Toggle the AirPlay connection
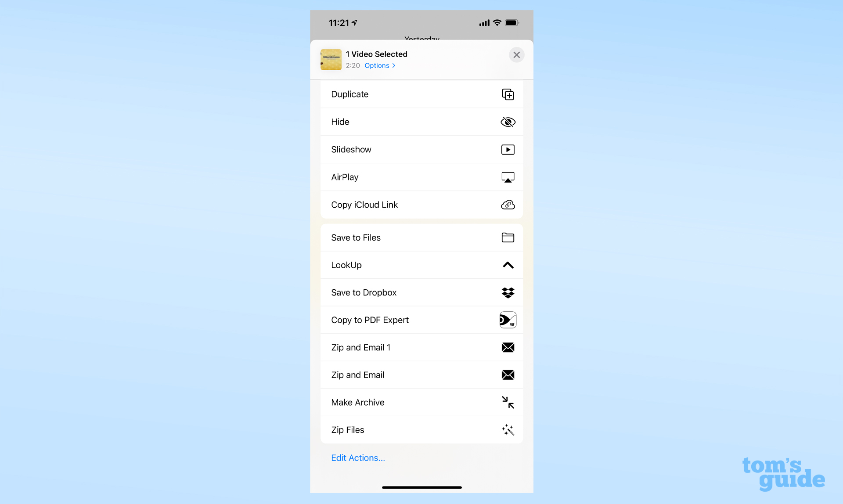Viewport: 843px width, 504px height. tap(422, 176)
